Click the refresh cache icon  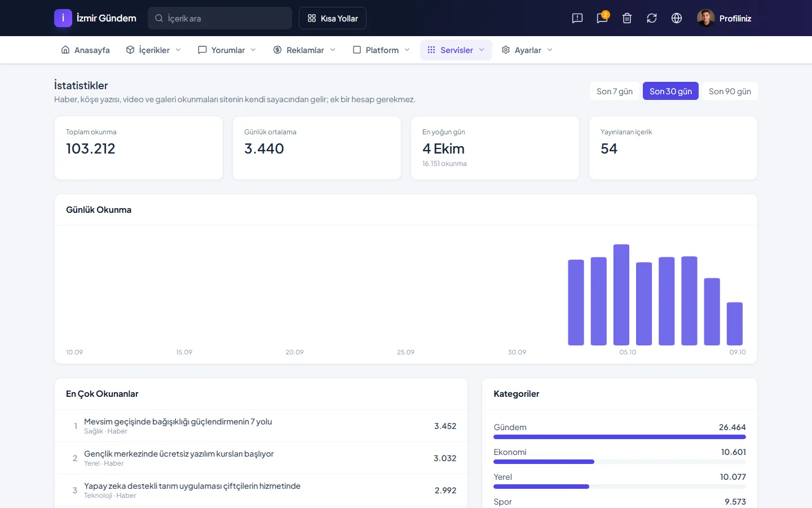coord(652,18)
